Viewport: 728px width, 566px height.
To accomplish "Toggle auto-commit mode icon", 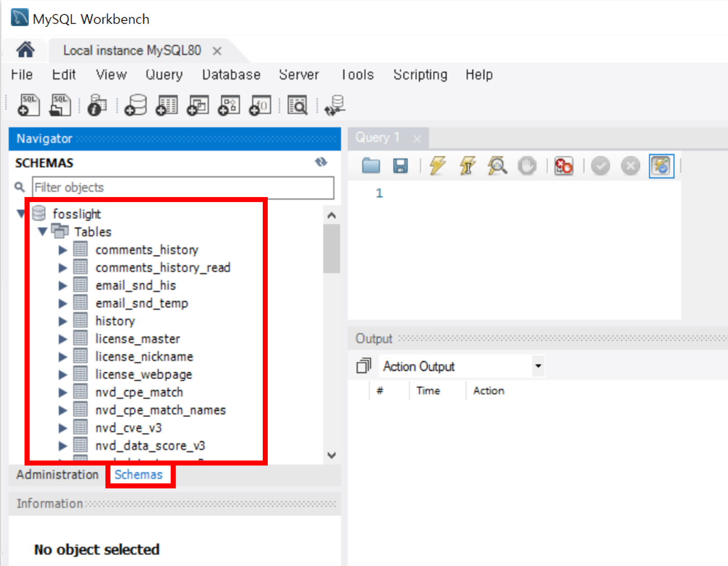I will click(661, 166).
